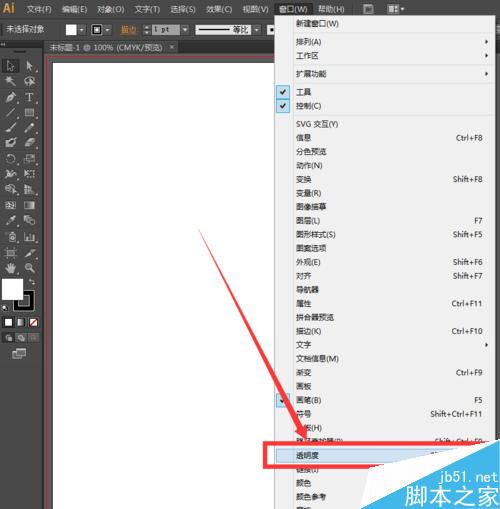Viewport: 500px width, 509px height.
Task: Open the 效果(C) menu
Action: click(x=219, y=9)
